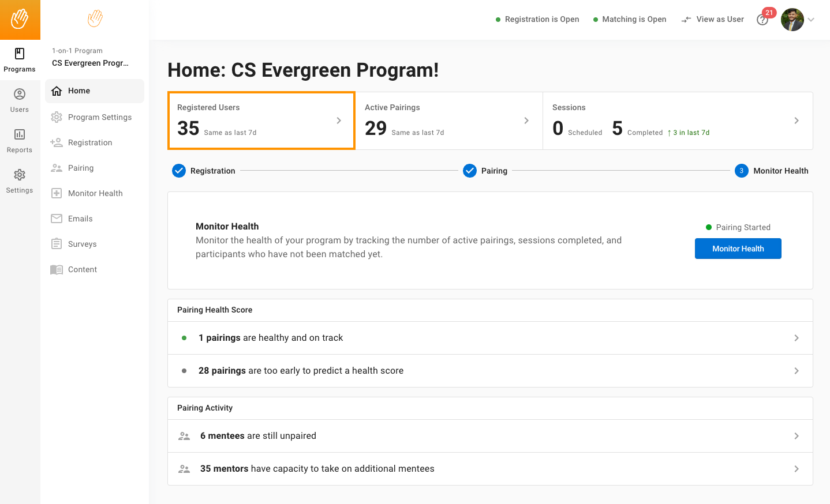Go to Registration in sidebar
The height and width of the screenshot is (504, 830).
click(95, 142)
